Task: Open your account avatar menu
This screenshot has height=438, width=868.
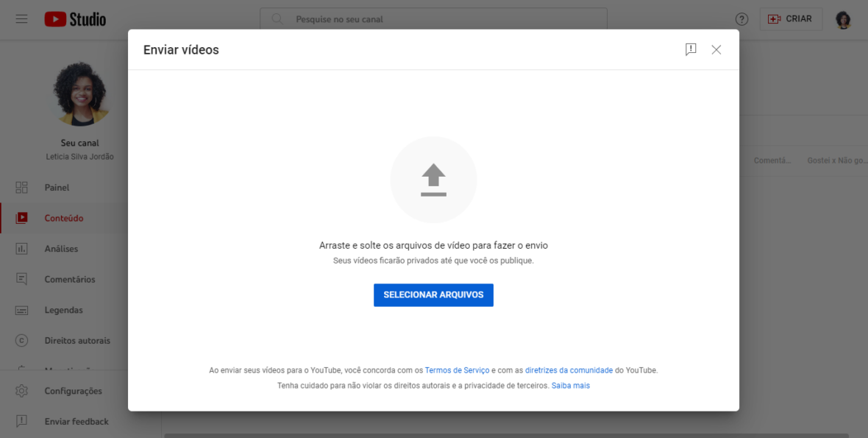Action: coord(843,19)
